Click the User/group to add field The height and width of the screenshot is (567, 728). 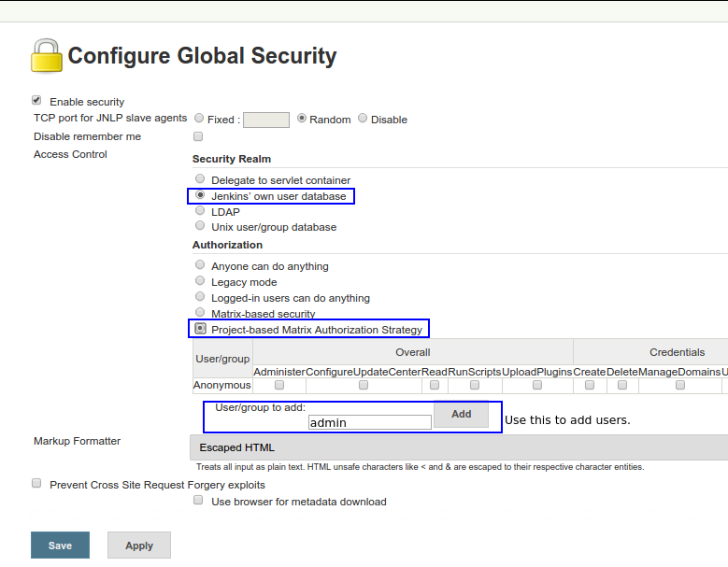coord(370,422)
